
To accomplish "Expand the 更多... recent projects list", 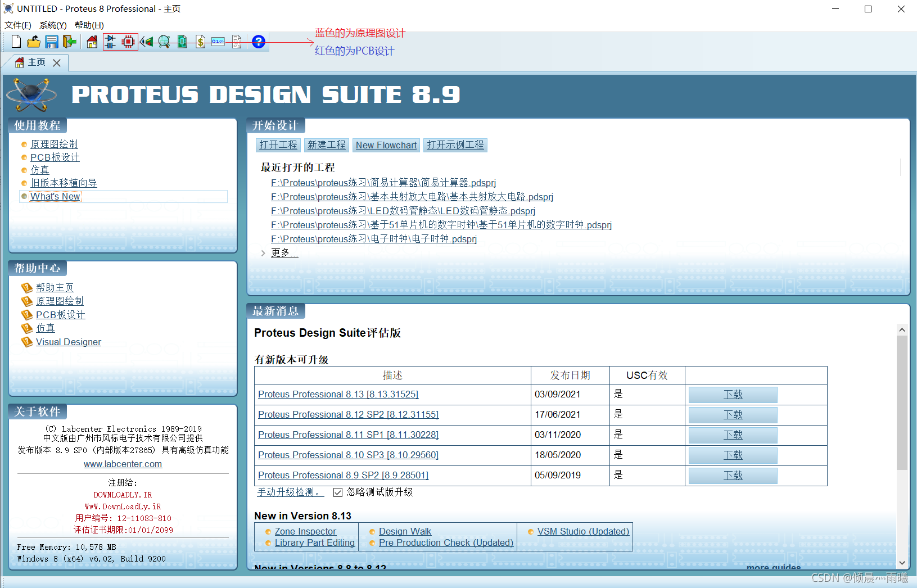I will click(284, 253).
